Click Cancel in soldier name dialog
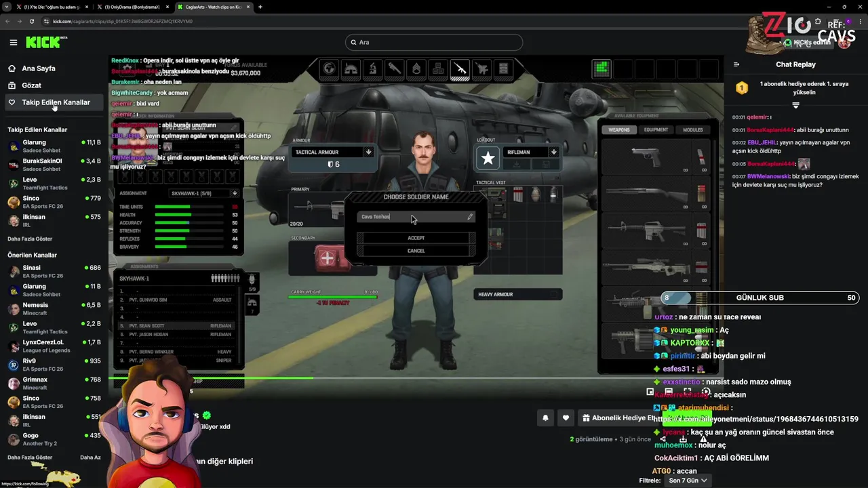 [416, 251]
